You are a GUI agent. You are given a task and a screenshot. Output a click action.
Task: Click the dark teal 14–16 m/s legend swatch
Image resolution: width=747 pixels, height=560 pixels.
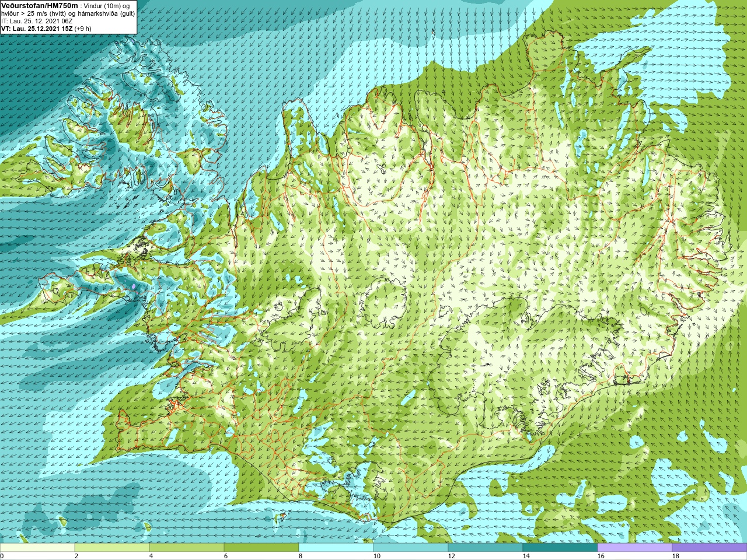coord(560,548)
